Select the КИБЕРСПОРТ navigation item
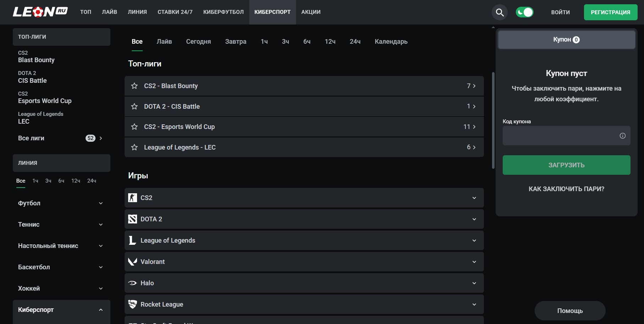Screen dimensions: 644x324 point(272,12)
